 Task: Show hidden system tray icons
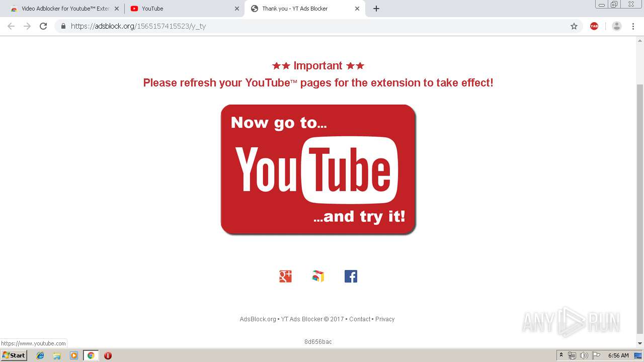pyautogui.click(x=561, y=355)
